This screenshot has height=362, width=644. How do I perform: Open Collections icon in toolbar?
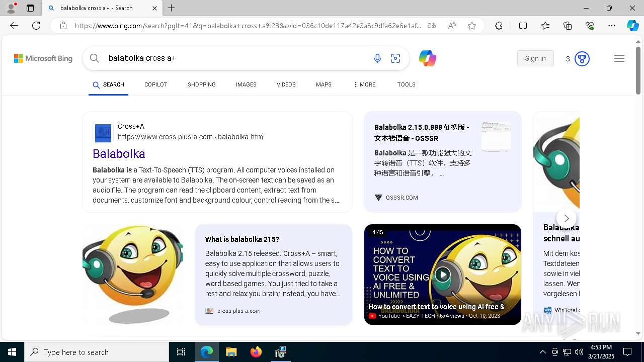click(x=568, y=26)
